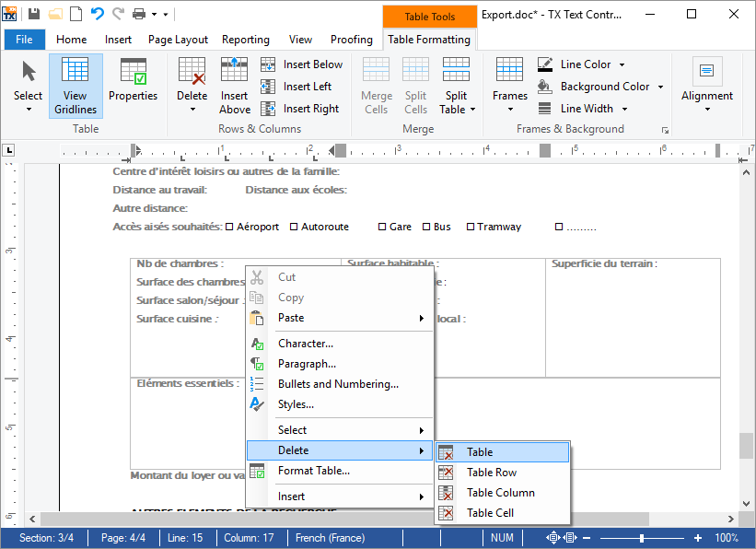Click the vertical scrollbar down arrow
Screen dimensions: 756x549
(x=747, y=504)
